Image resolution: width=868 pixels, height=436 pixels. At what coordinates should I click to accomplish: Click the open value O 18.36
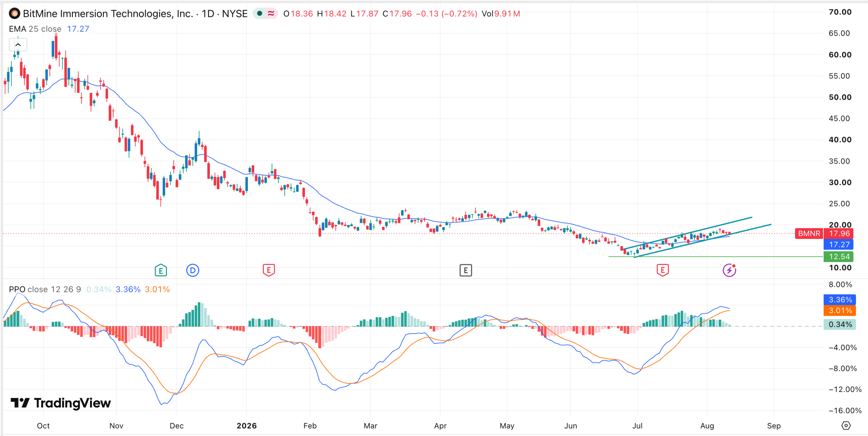click(x=298, y=14)
